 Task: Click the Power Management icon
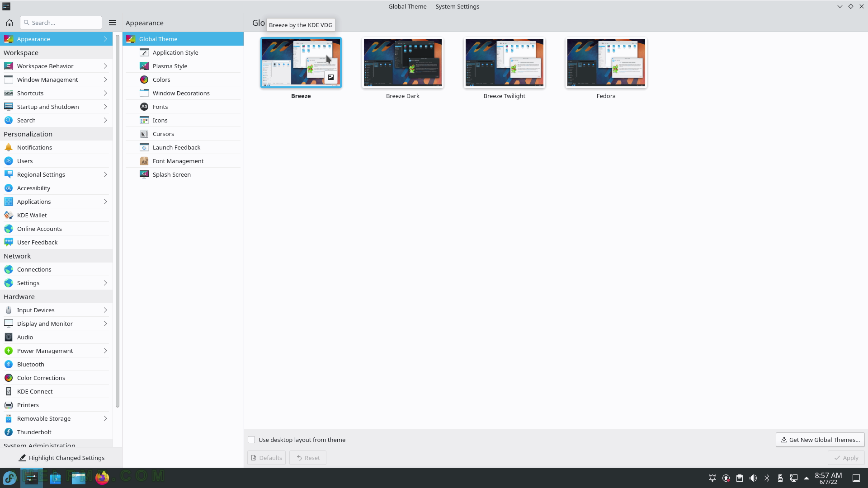pyautogui.click(x=9, y=351)
